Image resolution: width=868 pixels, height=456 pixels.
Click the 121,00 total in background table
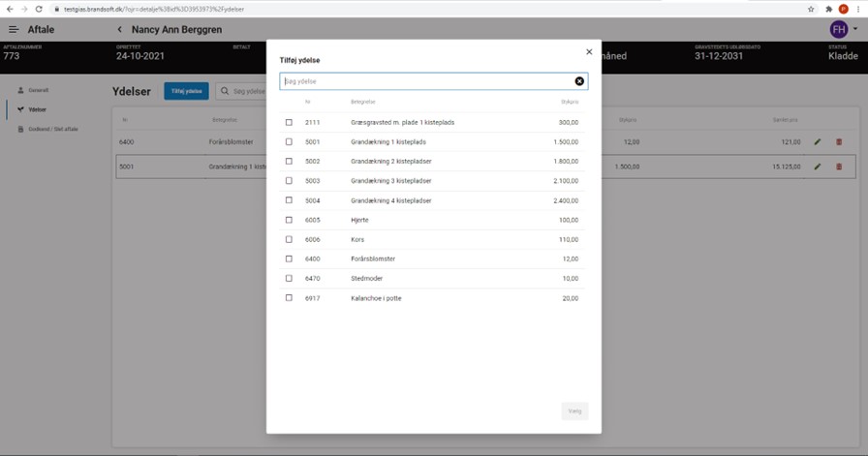tap(790, 142)
